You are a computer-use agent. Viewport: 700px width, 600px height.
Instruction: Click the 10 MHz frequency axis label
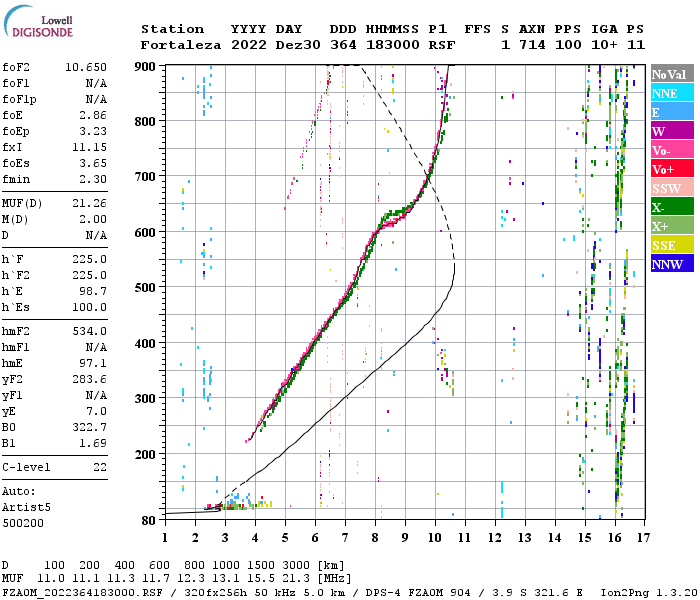[435, 538]
